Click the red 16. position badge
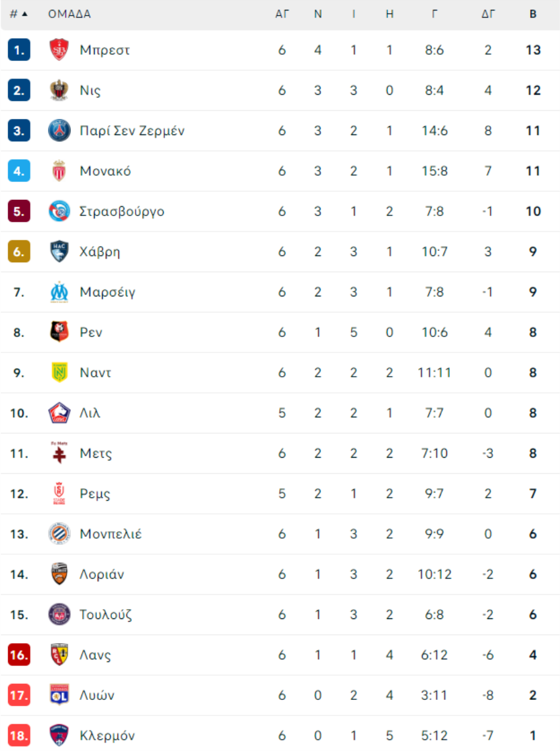Screen dimensions: 560x751 point(19,654)
